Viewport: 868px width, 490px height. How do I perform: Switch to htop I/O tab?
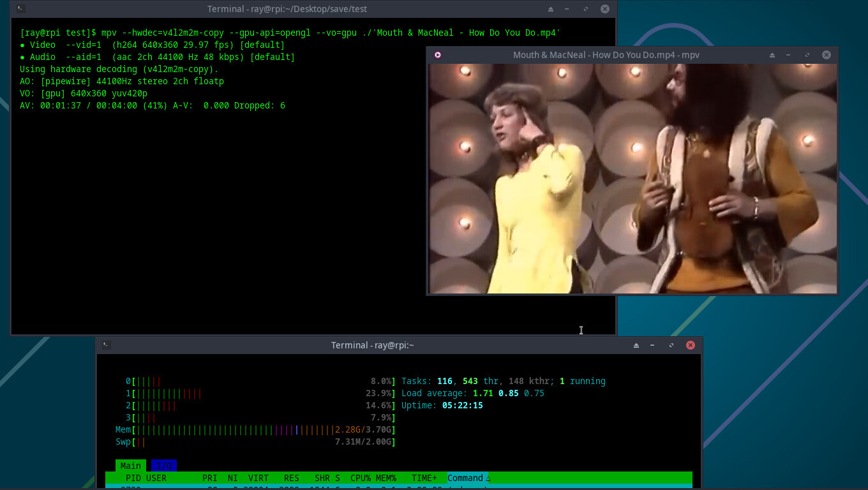coord(164,466)
